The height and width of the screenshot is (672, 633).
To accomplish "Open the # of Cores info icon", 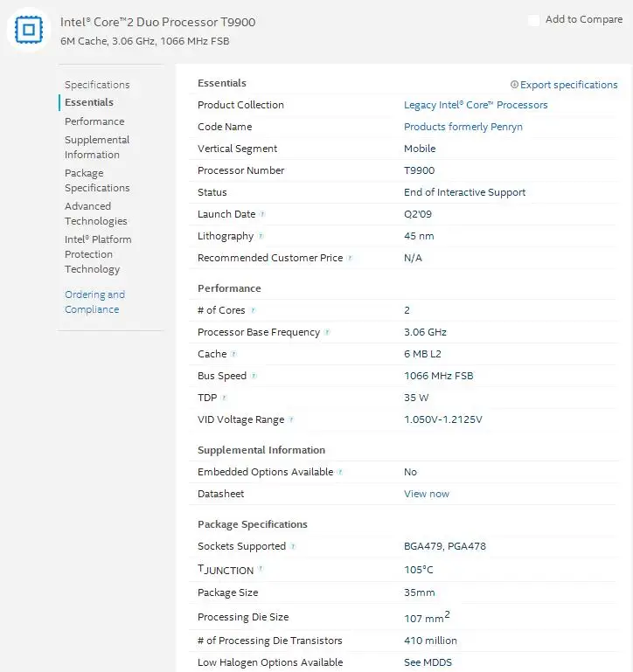I will pyautogui.click(x=253, y=310).
